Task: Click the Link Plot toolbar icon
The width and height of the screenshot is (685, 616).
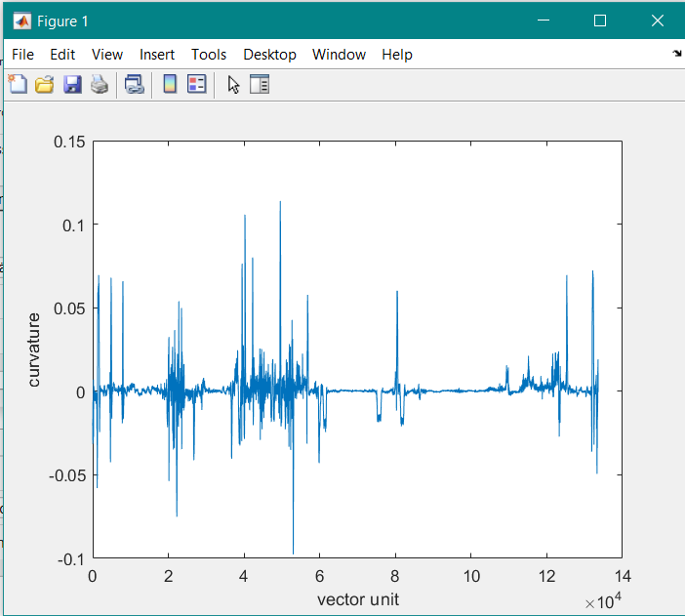Action: coord(134,84)
